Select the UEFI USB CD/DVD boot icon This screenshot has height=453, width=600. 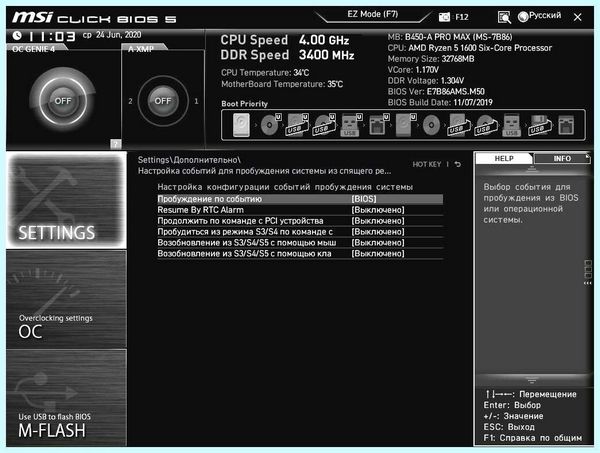coord(324,125)
